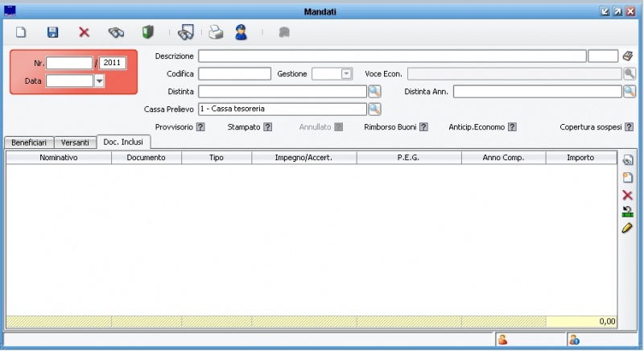
Task: Click the Nominativo column header
Action: tap(59, 158)
